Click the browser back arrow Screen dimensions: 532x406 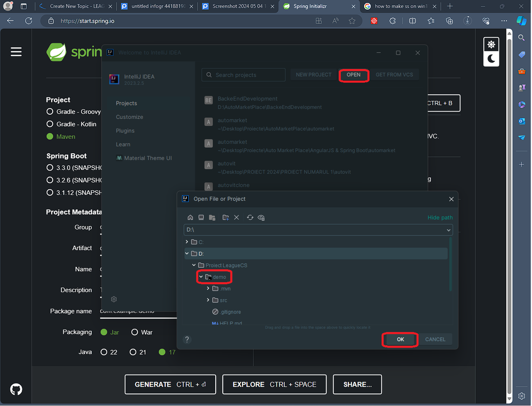click(11, 21)
